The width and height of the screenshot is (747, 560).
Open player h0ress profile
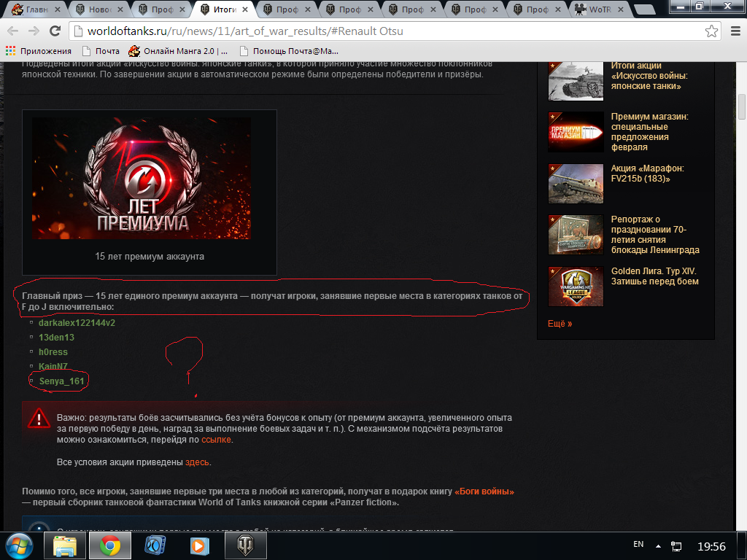(x=53, y=352)
